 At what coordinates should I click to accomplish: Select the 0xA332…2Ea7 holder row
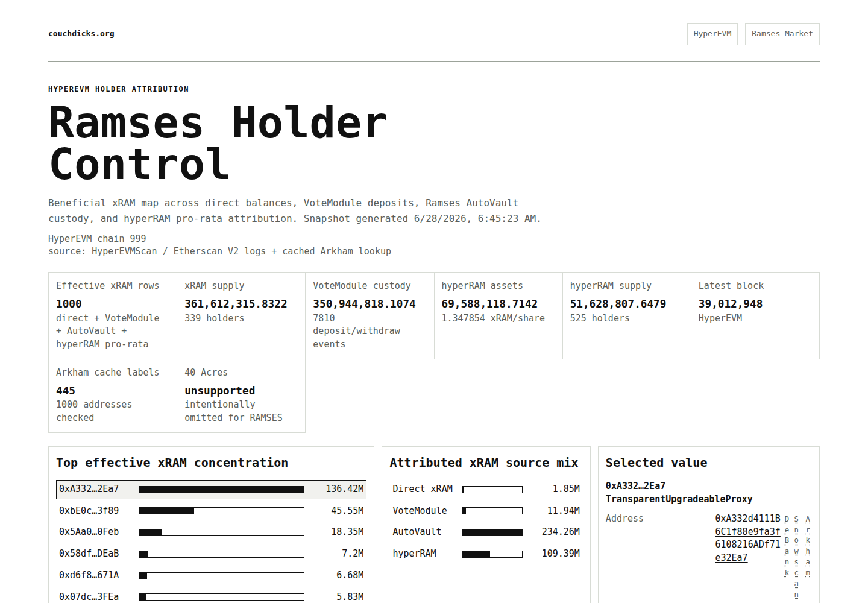(x=211, y=489)
